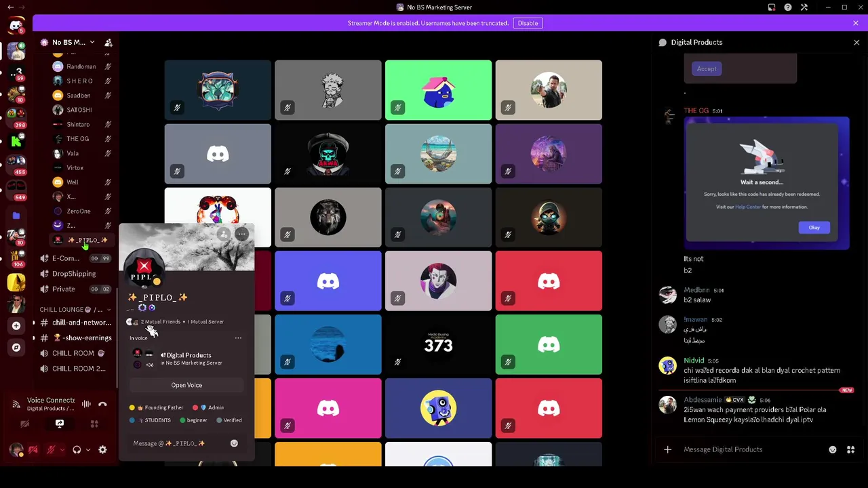Select user Virtox in voice list
This screenshot has height=488, width=868.
[81, 167]
